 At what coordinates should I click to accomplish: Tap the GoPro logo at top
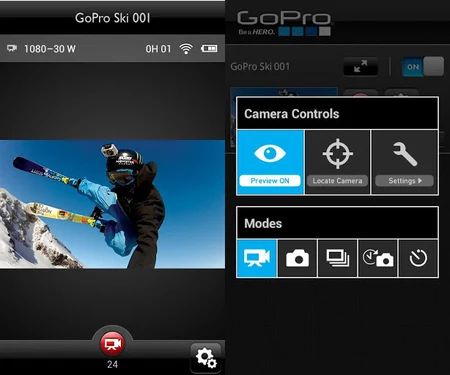click(x=284, y=23)
